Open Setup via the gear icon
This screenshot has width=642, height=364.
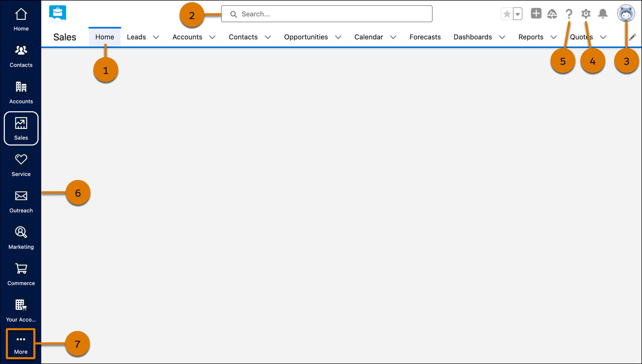pos(586,14)
